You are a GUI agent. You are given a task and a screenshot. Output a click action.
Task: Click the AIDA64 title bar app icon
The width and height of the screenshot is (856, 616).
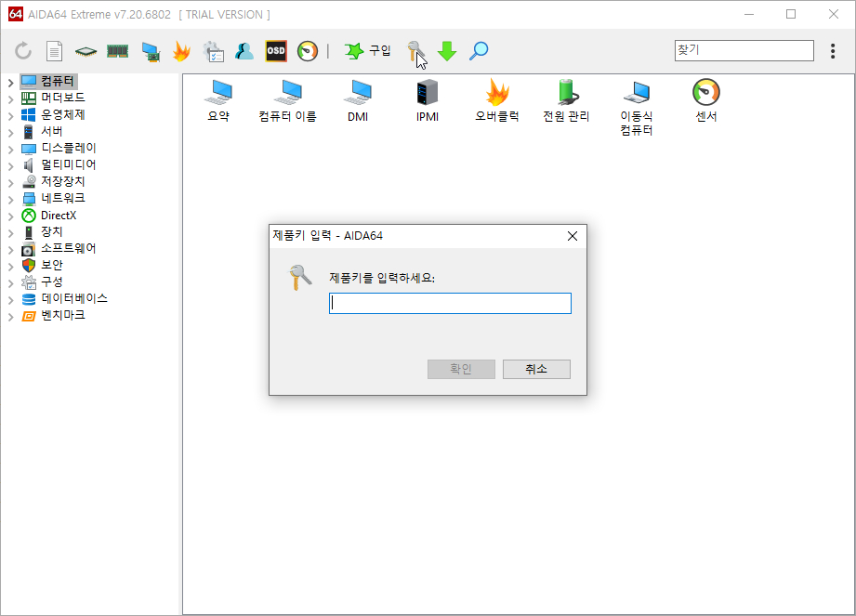(x=15, y=14)
